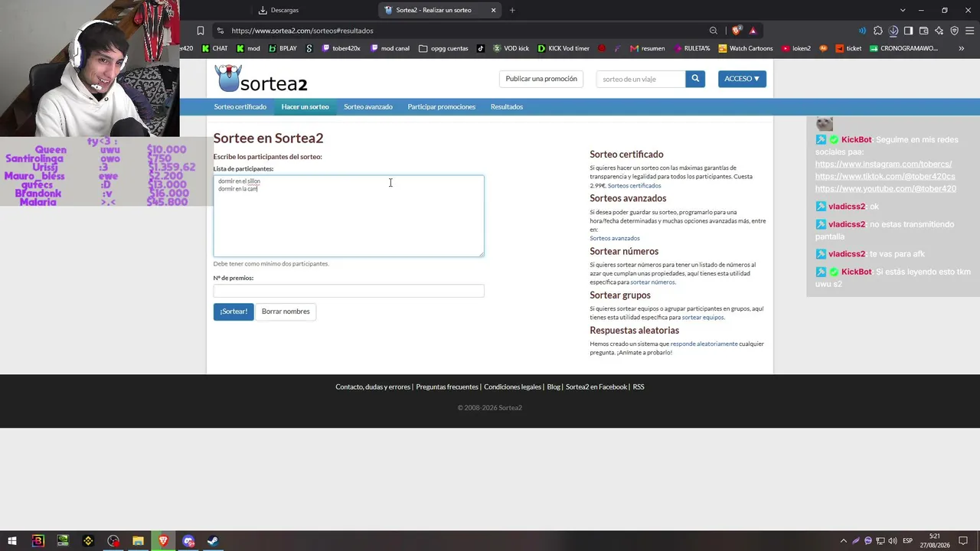Open the YouTube link in chat overlay

886,189
